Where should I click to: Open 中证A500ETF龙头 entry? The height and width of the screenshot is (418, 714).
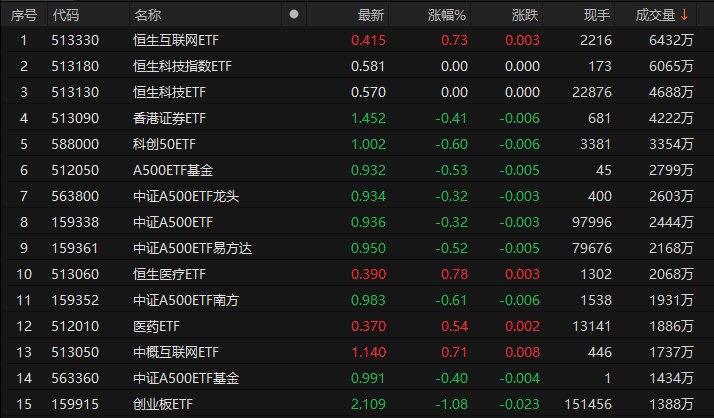[x=186, y=196]
